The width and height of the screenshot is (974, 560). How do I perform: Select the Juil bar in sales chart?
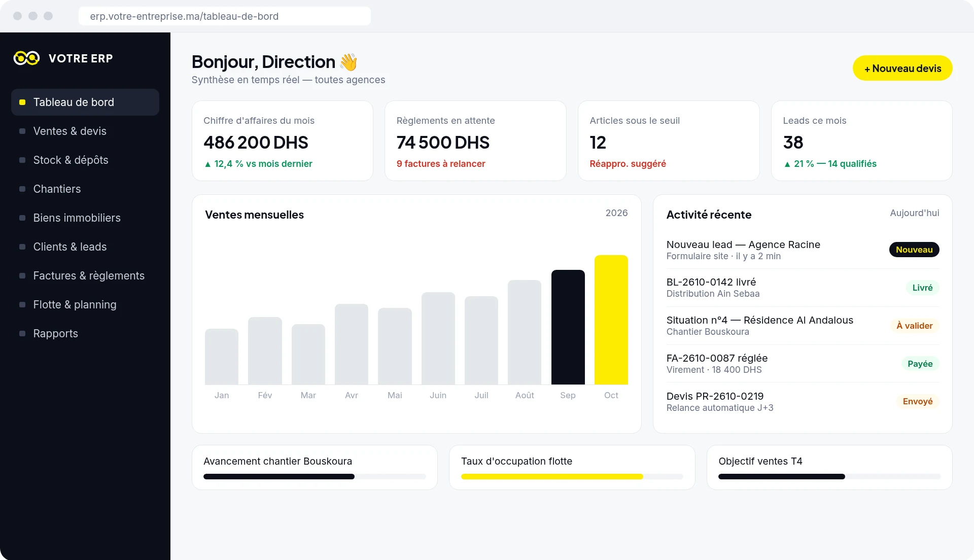(481, 340)
